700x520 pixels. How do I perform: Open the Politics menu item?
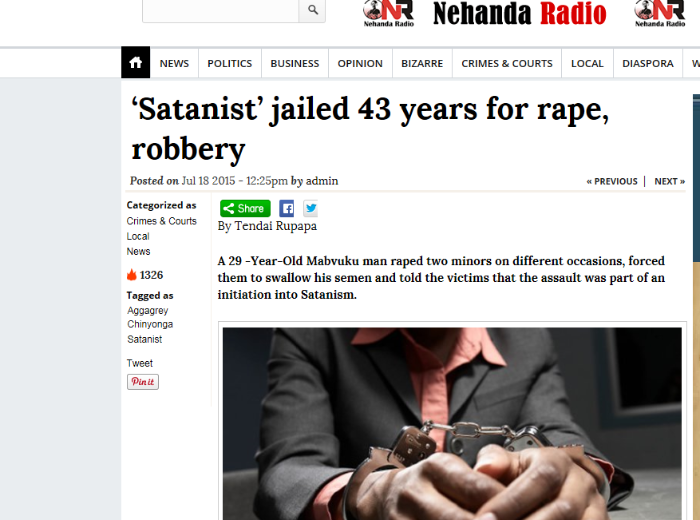click(x=229, y=63)
